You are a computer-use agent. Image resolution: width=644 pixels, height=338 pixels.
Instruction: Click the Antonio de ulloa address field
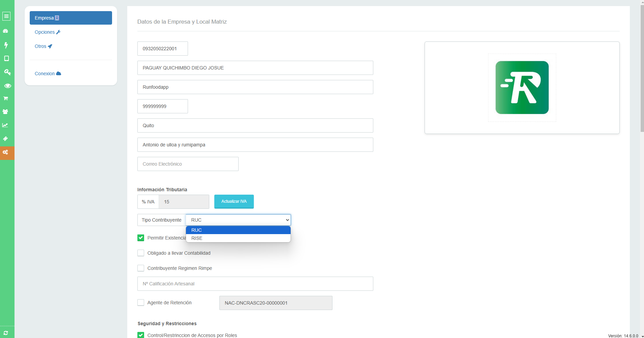[x=255, y=145]
